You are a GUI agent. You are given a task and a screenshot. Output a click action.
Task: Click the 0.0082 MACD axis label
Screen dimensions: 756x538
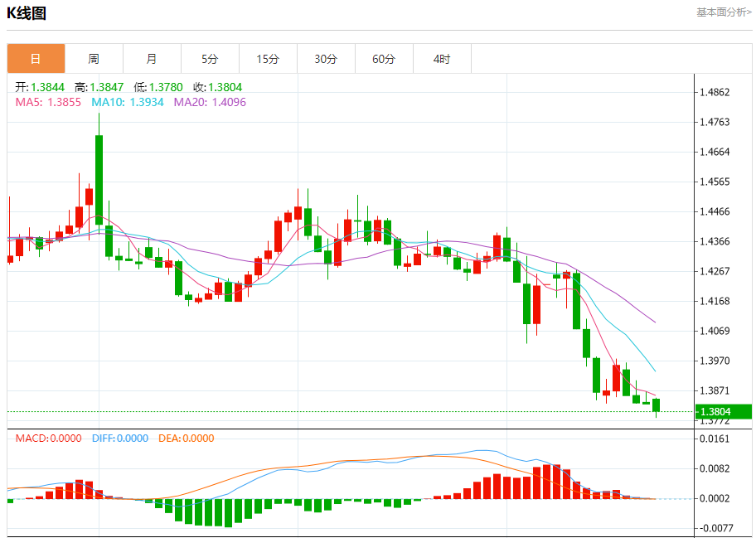click(715, 468)
